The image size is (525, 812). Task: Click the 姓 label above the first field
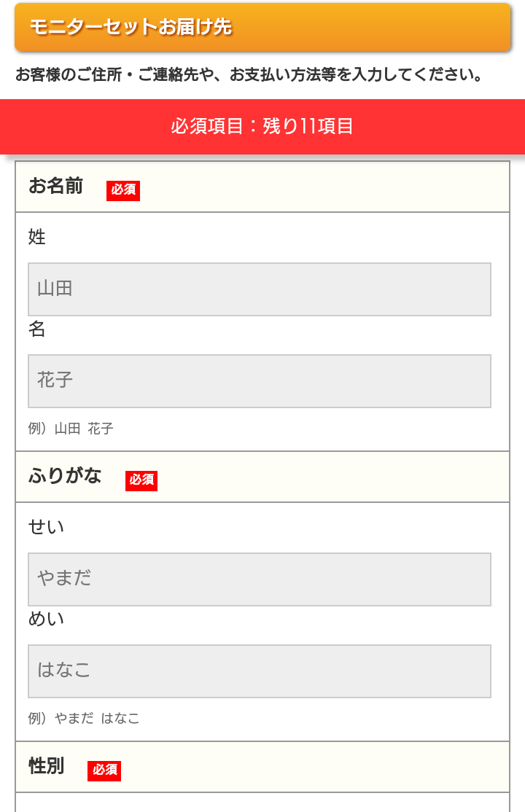point(37,237)
